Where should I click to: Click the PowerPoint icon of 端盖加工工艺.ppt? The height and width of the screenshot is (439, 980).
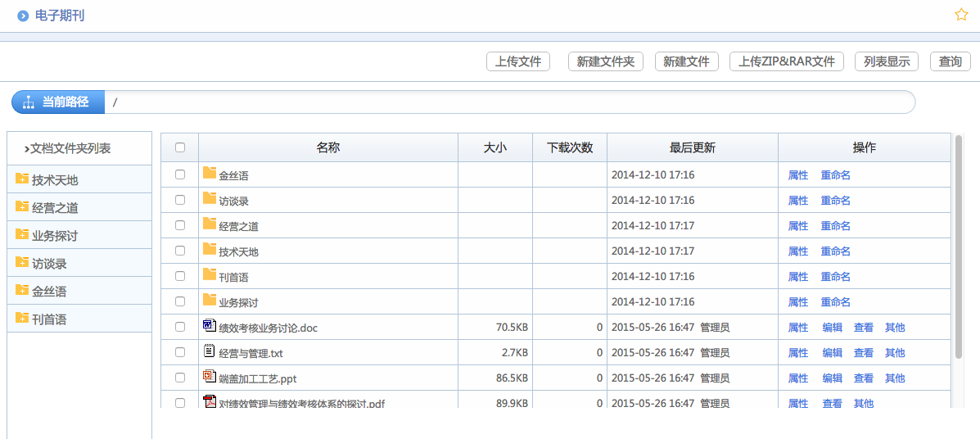coord(209,377)
